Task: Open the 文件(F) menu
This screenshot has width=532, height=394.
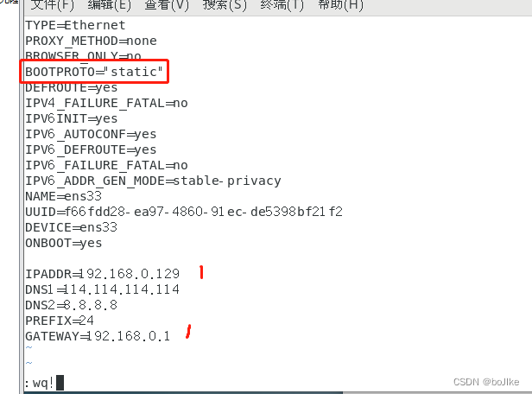Action: point(52,5)
